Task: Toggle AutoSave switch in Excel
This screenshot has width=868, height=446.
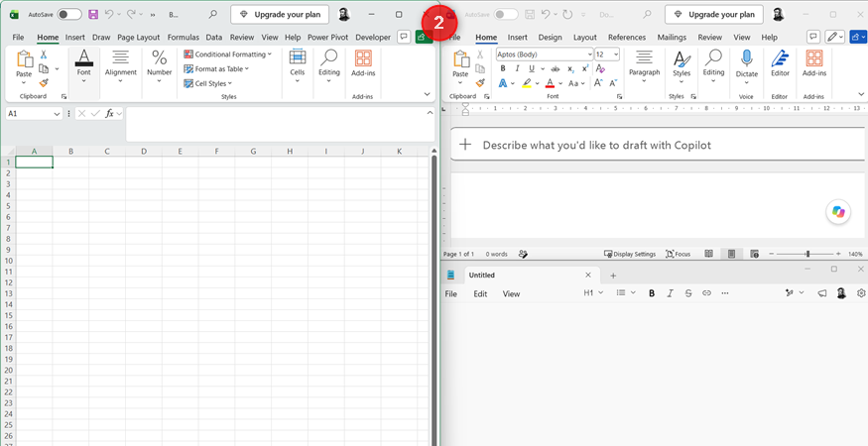Action: [69, 15]
